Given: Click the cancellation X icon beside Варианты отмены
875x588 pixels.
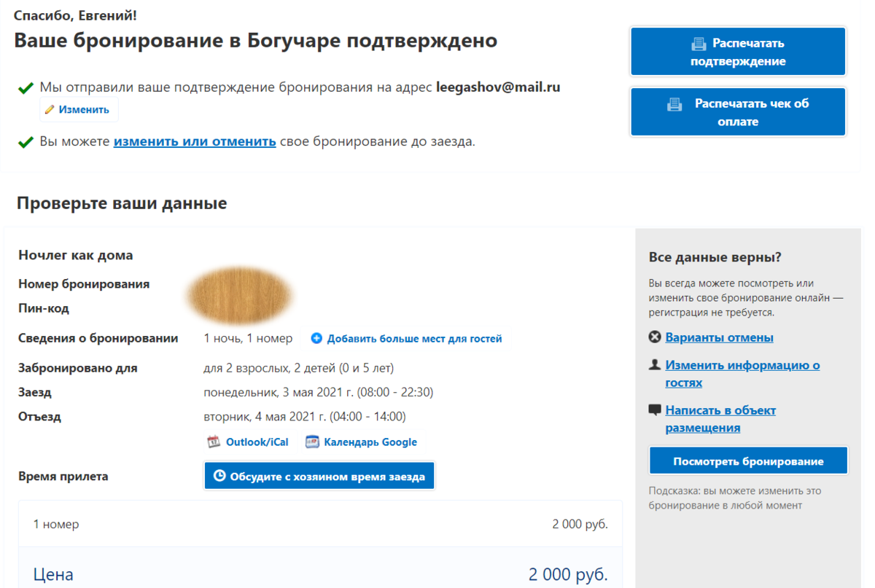Looking at the screenshot, I should tap(655, 337).
